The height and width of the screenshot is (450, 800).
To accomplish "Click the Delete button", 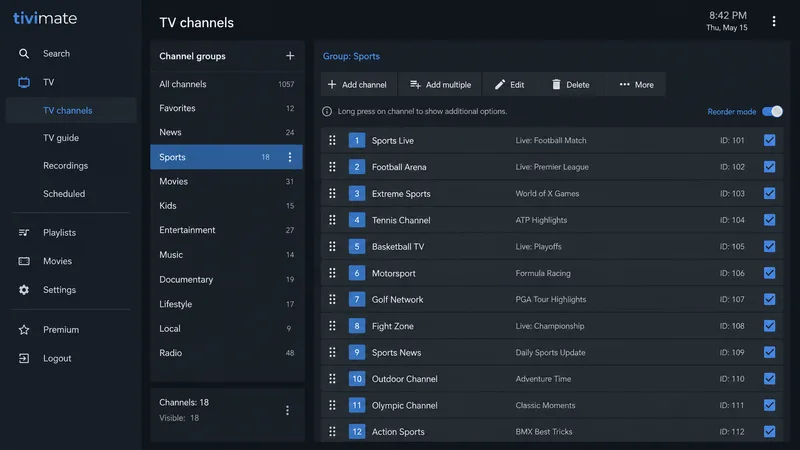I will pyautogui.click(x=571, y=85).
